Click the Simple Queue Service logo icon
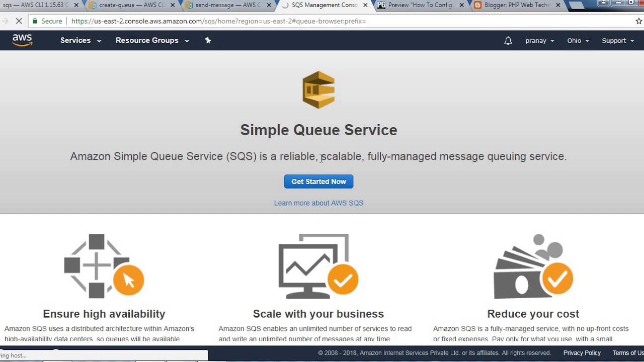Viewport: 644px width, 362px height. (x=318, y=90)
